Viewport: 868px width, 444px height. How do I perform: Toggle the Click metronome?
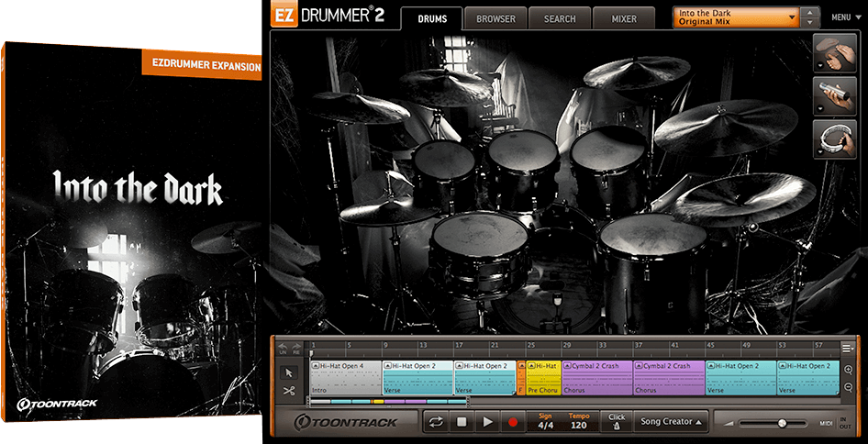coord(617,422)
